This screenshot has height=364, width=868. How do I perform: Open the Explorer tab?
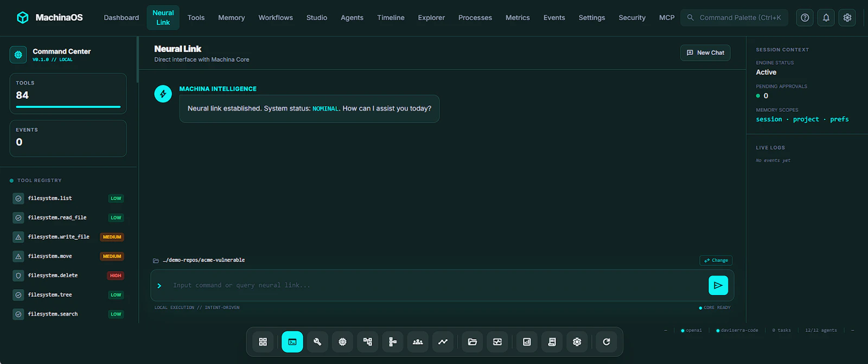431,17
